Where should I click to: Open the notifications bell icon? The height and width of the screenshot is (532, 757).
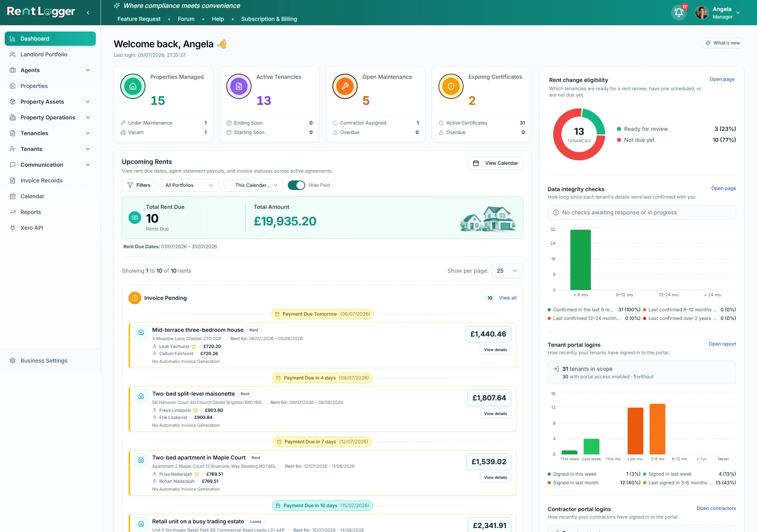(x=679, y=12)
